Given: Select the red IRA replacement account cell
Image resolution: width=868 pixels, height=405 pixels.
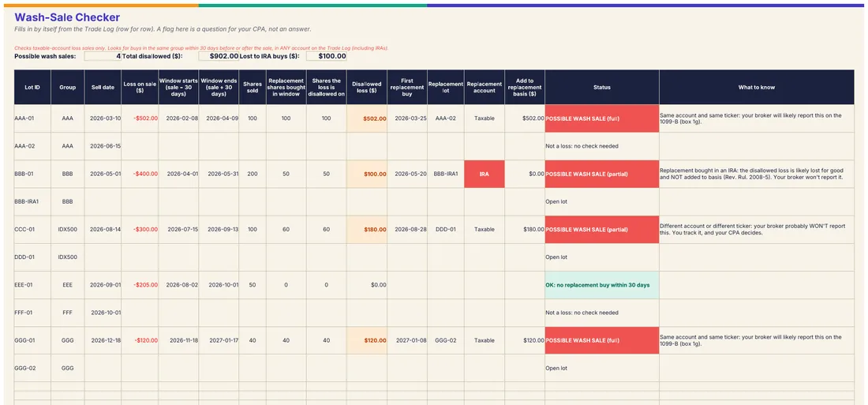Looking at the screenshot, I should [485, 174].
